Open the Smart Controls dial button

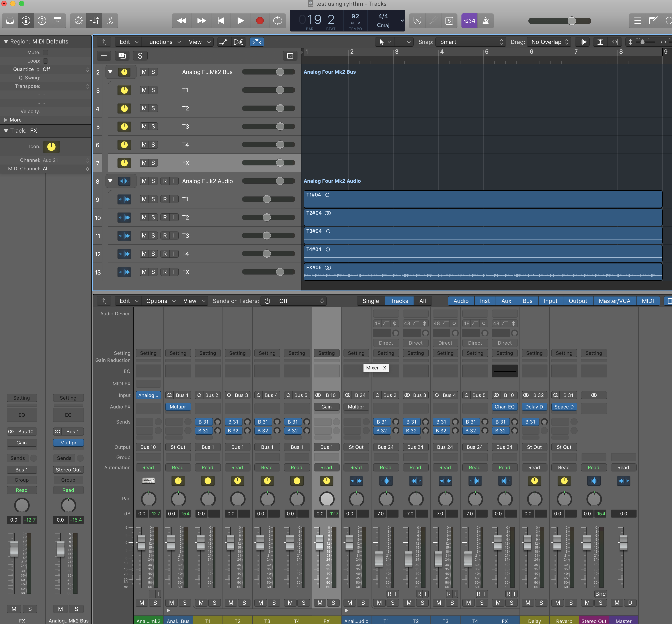coord(78,21)
